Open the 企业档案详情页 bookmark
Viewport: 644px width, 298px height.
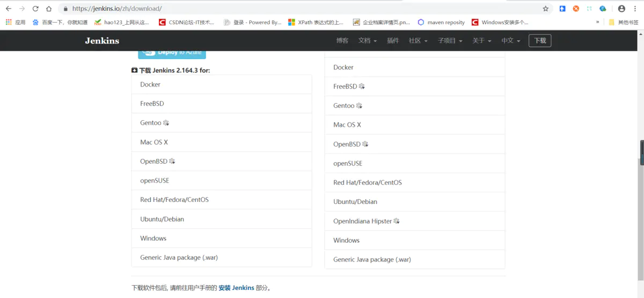click(x=382, y=23)
